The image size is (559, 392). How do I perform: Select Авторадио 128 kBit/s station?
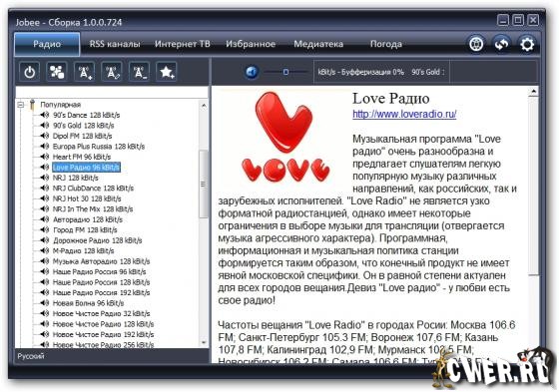(x=88, y=219)
